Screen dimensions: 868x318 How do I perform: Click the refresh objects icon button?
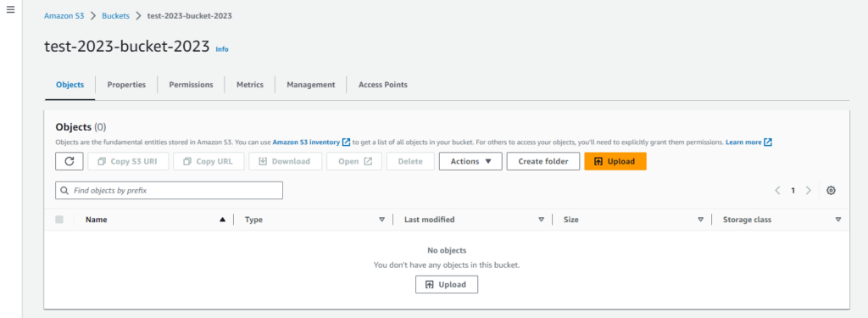tap(70, 161)
